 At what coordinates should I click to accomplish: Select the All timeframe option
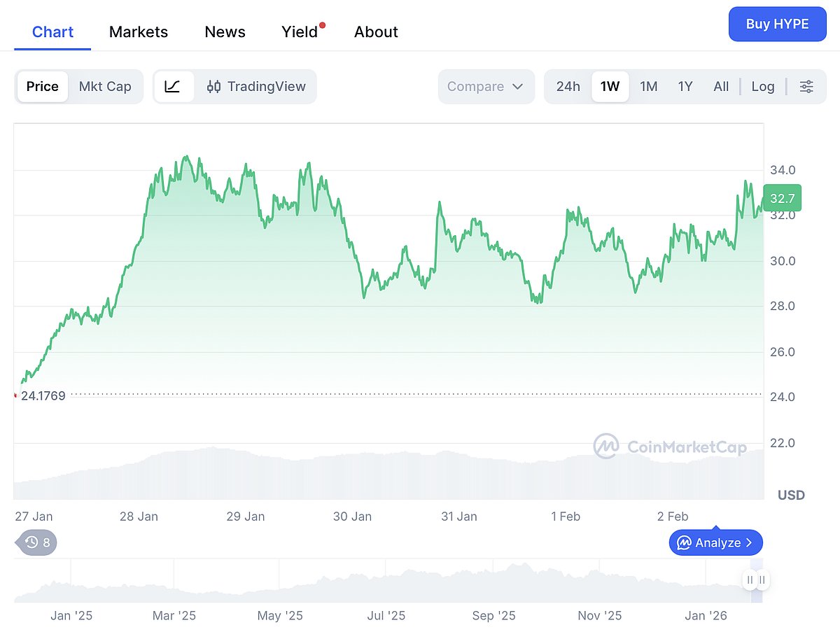point(721,86)
